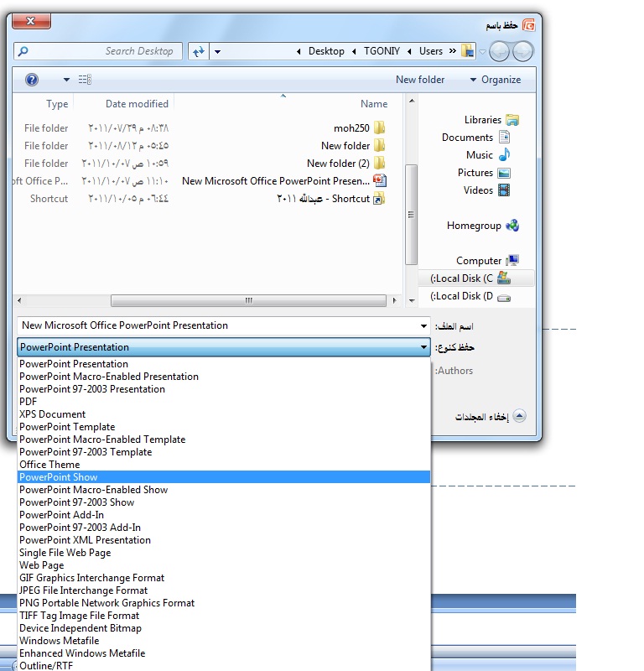Screen dimensions: 644x671
Task: Click the PowerPoint file icon in list
Action: pos(380,180)
